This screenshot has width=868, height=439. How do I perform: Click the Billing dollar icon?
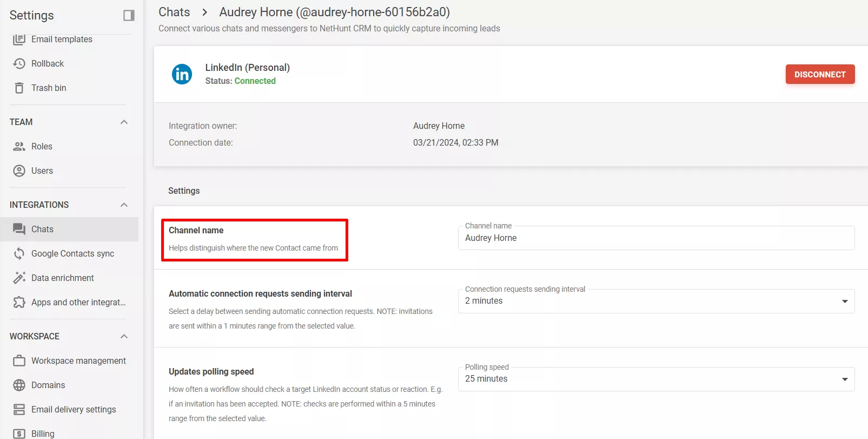19,434
